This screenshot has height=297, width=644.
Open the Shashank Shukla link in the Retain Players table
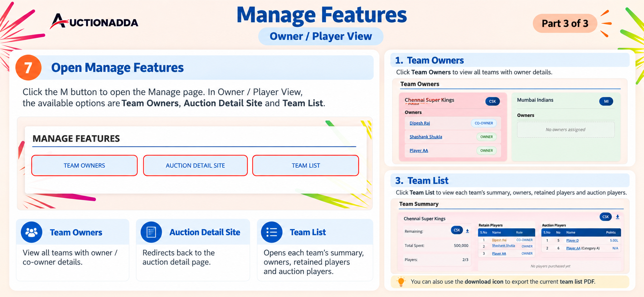tap(503, 246)
